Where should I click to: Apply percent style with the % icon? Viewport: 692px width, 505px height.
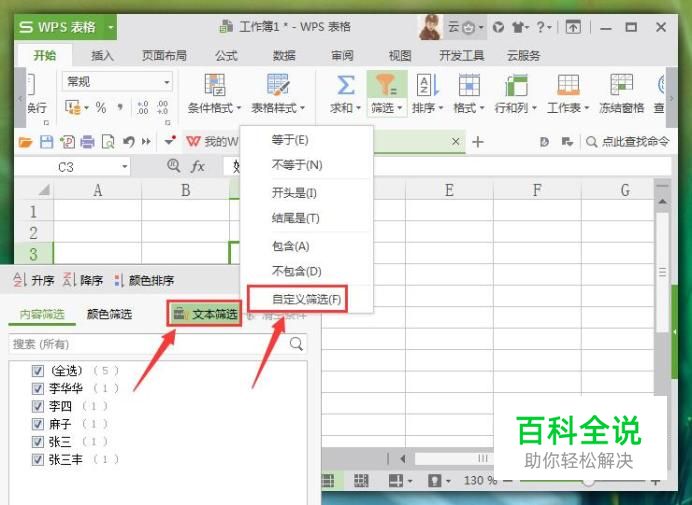pyautogui.click(x=101, y=107)
